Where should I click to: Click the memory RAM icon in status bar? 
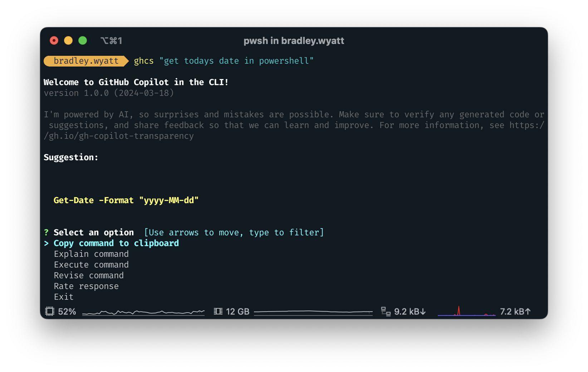[218, 312]
